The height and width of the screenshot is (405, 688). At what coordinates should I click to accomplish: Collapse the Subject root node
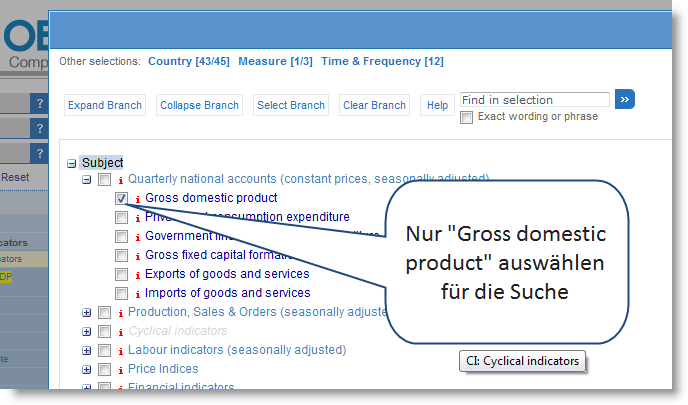point(71,163)
